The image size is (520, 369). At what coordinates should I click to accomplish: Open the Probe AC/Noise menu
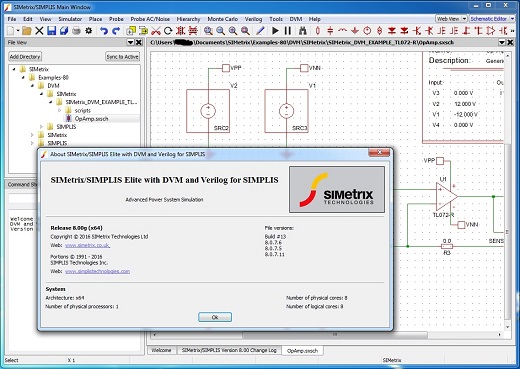pyautogui.click(x=150, y=19)
